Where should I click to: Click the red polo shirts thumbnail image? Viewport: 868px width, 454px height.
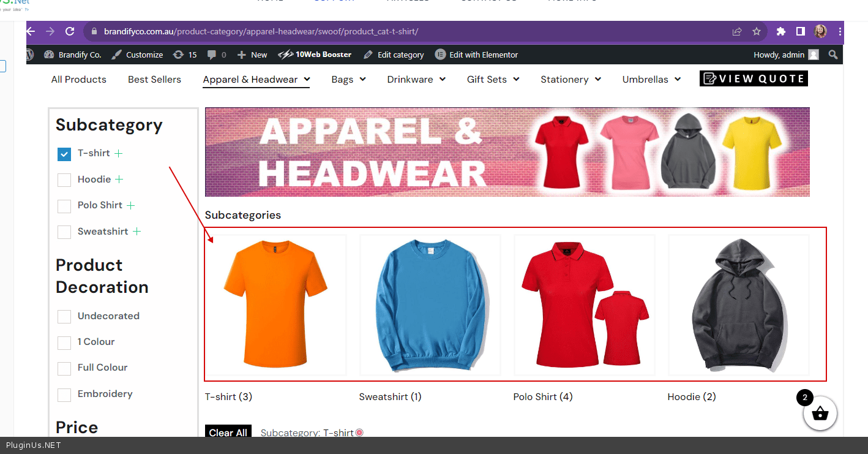(585, 305)
